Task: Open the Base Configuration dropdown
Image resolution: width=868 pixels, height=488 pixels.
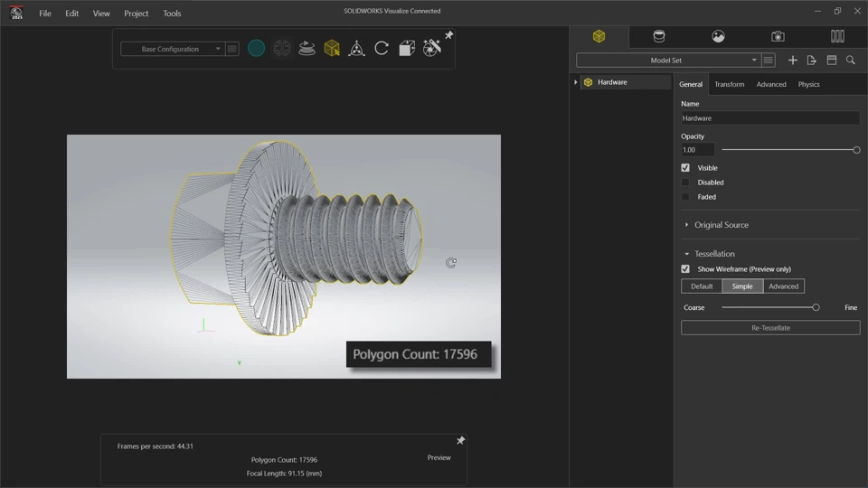Action: click(172, 49)
